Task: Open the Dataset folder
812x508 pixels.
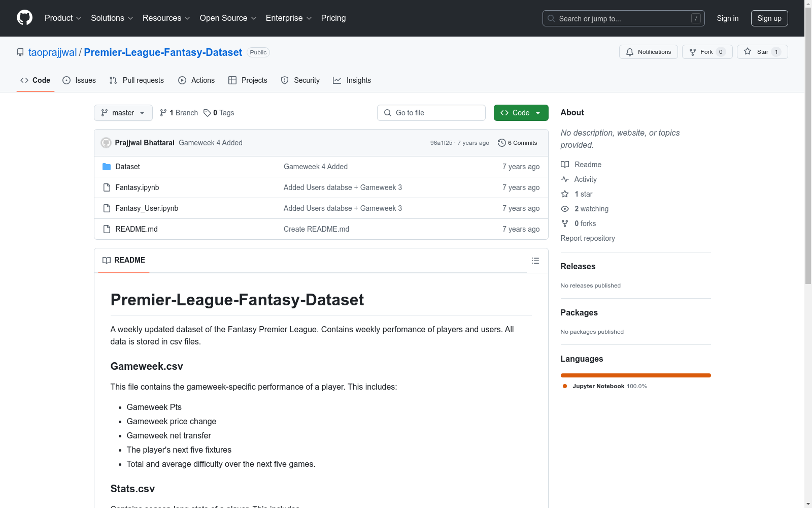Action: tap(127, 167)
